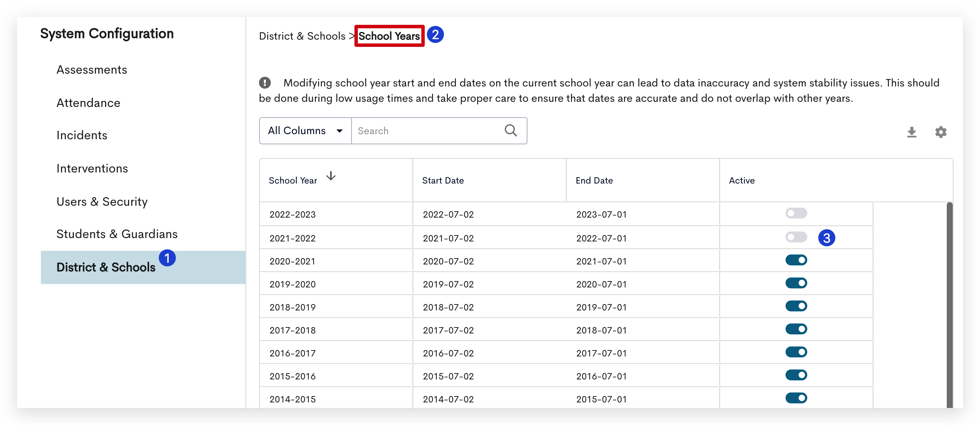Open the Attendance configuration section
The height and width of the screenshot is (425, 980).
pyautogui.click(x=89, y=103)
